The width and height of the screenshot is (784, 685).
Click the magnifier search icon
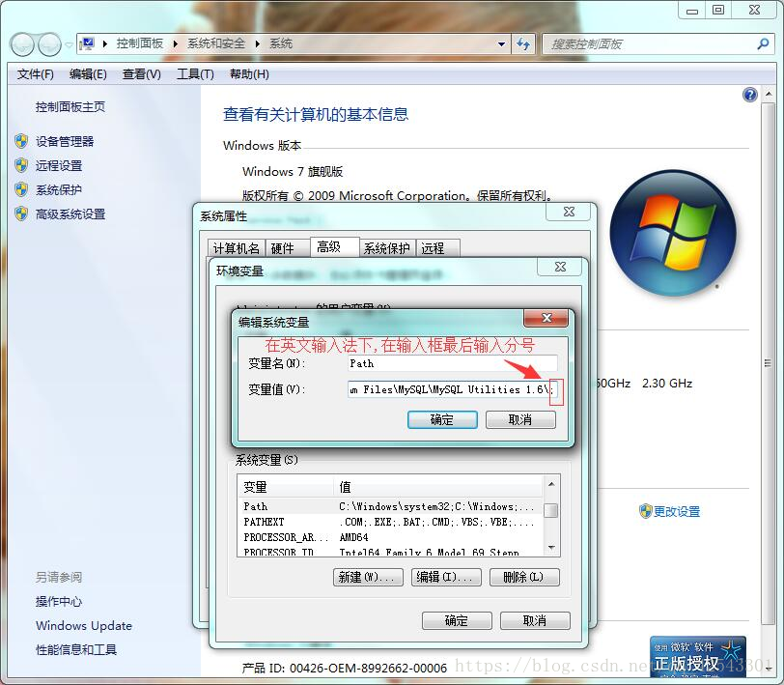click(763, 44)
